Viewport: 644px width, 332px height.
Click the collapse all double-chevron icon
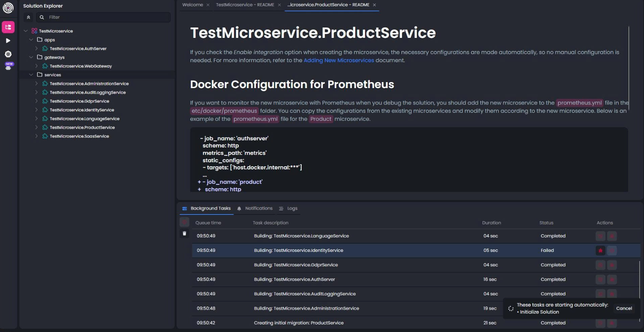(x=29, y=18)
